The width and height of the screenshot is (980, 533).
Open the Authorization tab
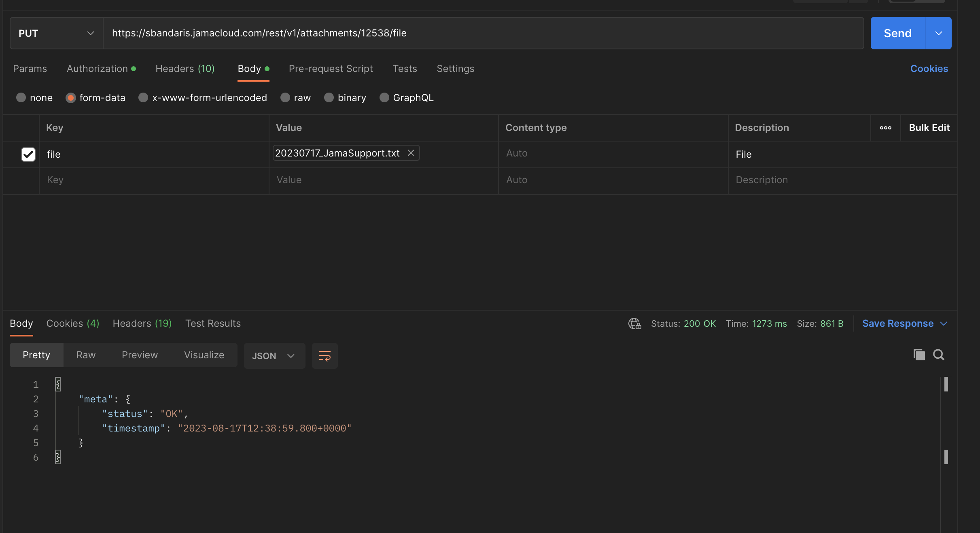pos(101,69)
